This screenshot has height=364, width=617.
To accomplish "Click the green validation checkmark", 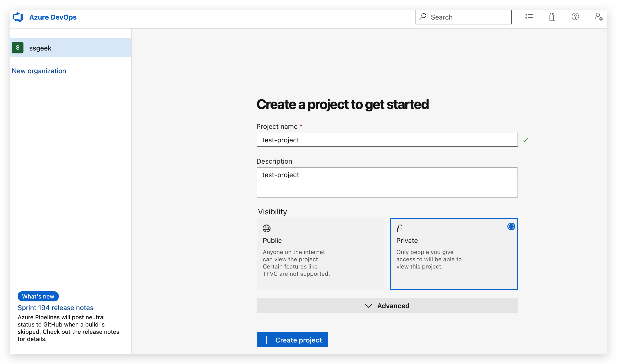I will tap(525, 140).
